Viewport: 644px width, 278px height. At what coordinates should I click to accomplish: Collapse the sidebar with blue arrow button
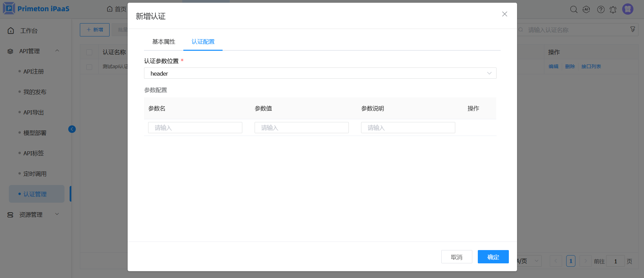point(72,129)
